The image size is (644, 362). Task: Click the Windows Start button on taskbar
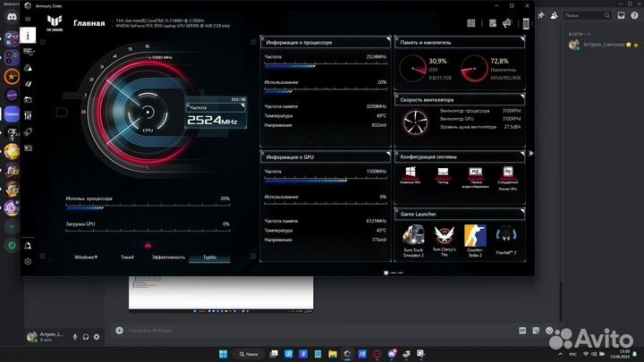click(x=223, y=353)
